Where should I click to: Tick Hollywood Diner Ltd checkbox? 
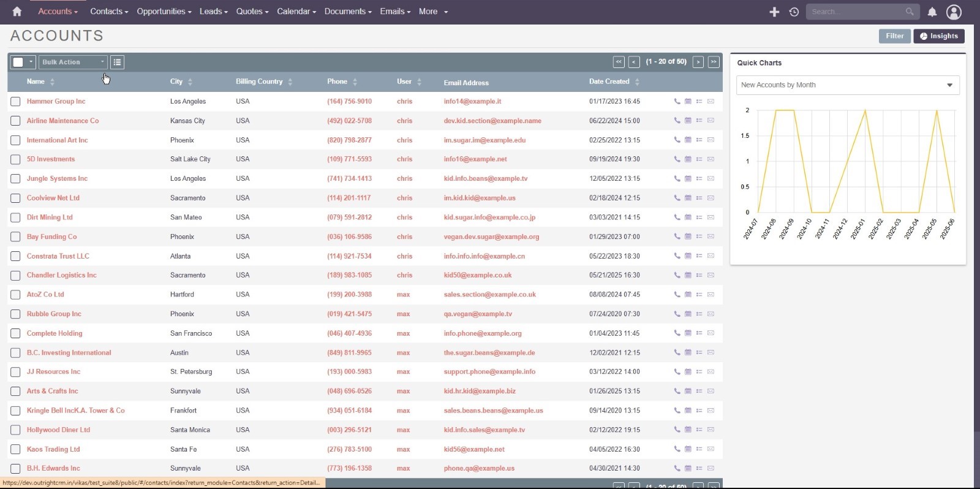pyautogui.click(x=15, y=430)
